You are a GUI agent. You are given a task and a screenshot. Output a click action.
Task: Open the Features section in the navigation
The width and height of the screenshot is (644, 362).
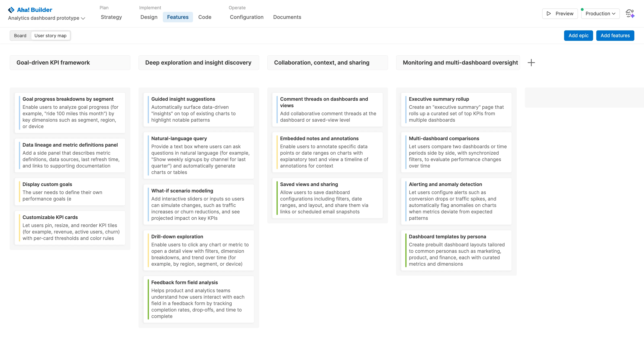178,17
